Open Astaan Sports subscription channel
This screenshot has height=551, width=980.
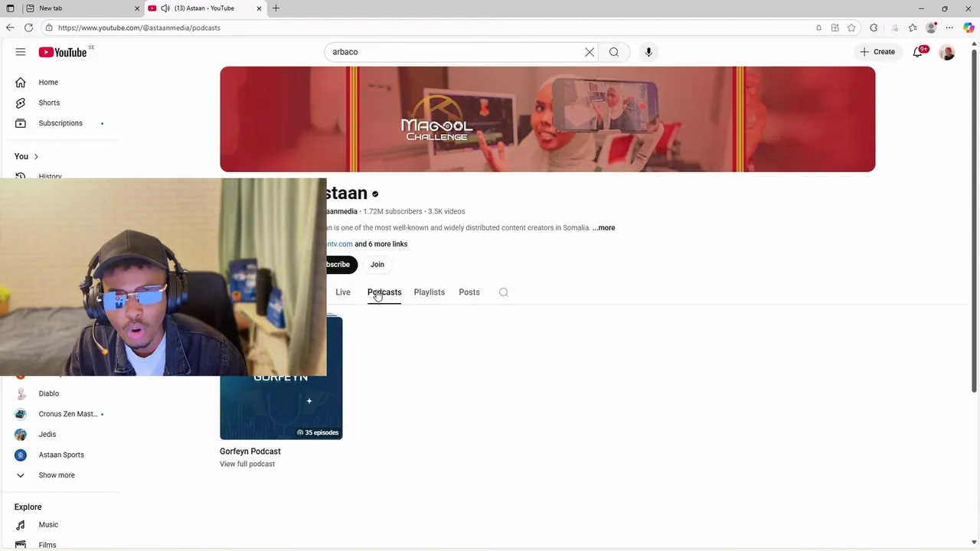(x=61, y=455)
